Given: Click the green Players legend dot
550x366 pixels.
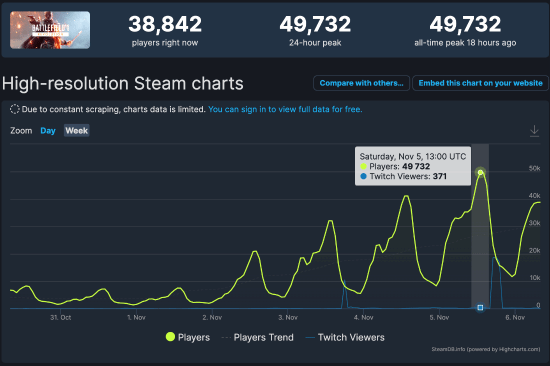Looking at the screenshot, I should pos(170,337).
